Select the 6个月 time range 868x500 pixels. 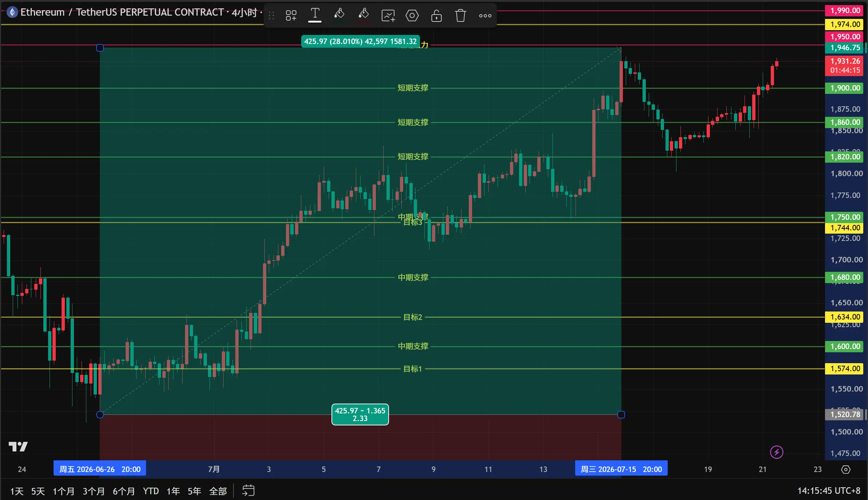tap(124, 491)
